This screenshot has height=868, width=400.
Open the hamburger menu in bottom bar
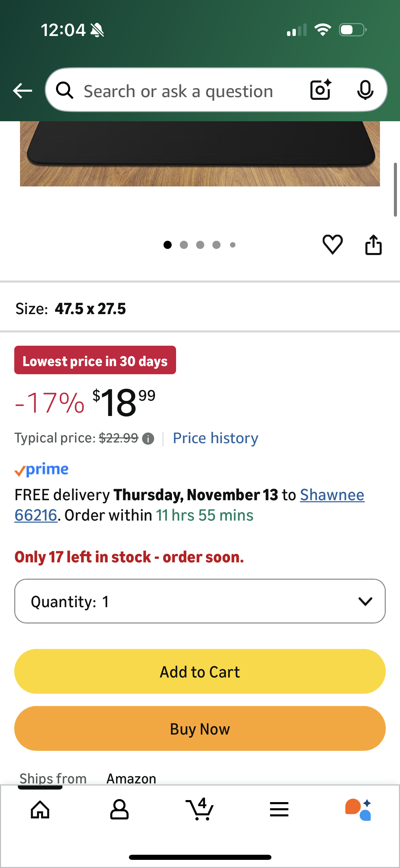tap(279, 811)
